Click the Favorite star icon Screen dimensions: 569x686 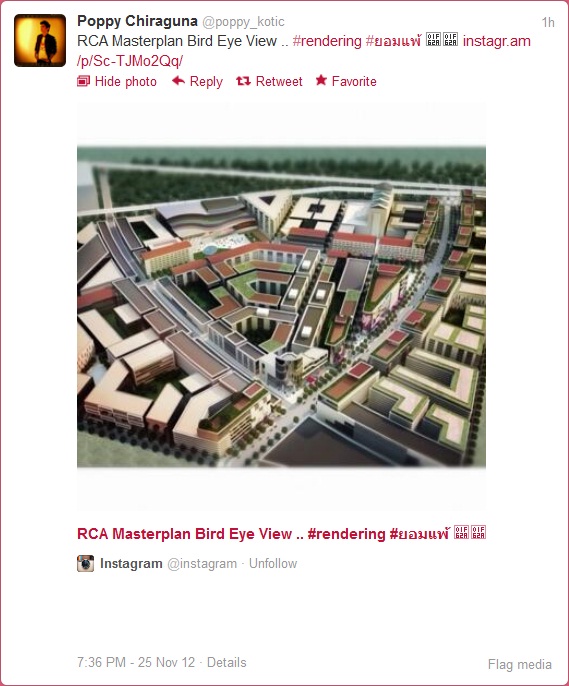click(x=321, y=80)
